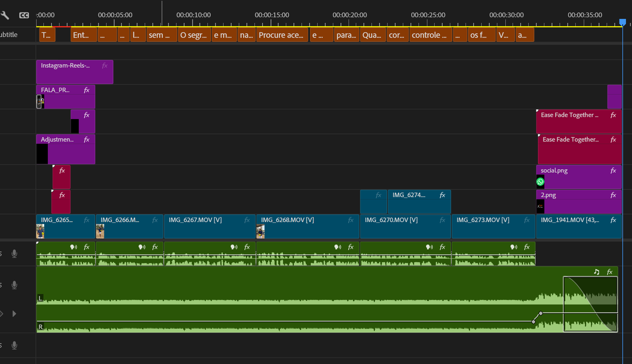Select the IMG_6270.MOV [V] clip label
Image resolution: width=632 pixels, height=364 pixels.
[391, 220]
